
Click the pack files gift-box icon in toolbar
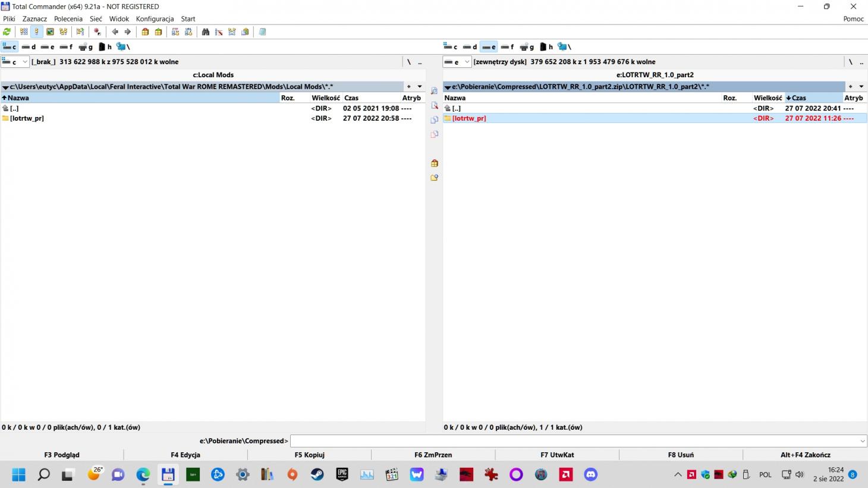point(145,32)
